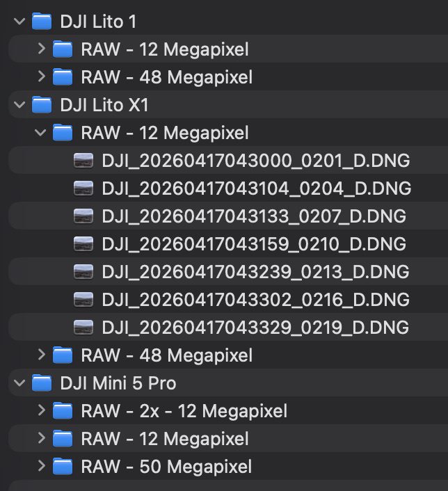The image size is (448, 491).
Task: Collapse the DJI Lito 1 folder
Action: click(19, 22)
